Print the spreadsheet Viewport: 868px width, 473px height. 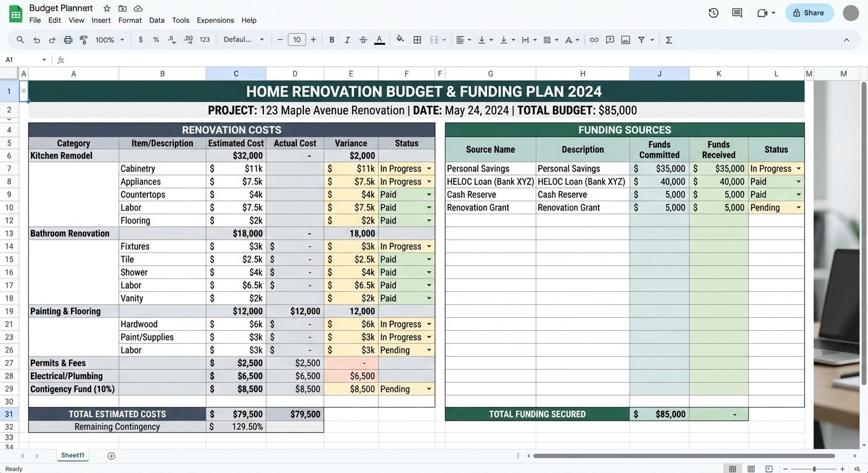(68, 39)
